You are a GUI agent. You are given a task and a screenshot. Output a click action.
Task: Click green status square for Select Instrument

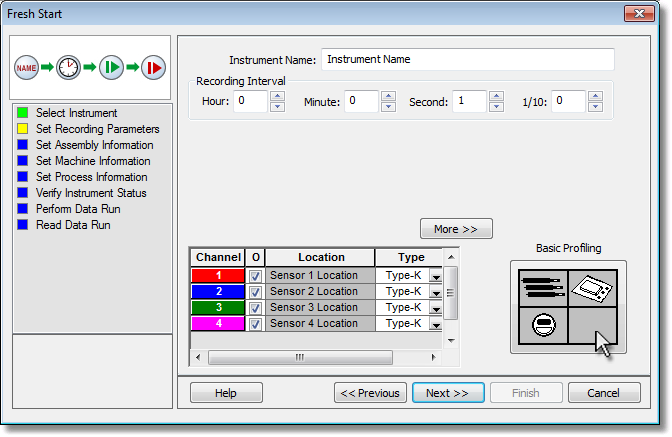coord(23,113)
